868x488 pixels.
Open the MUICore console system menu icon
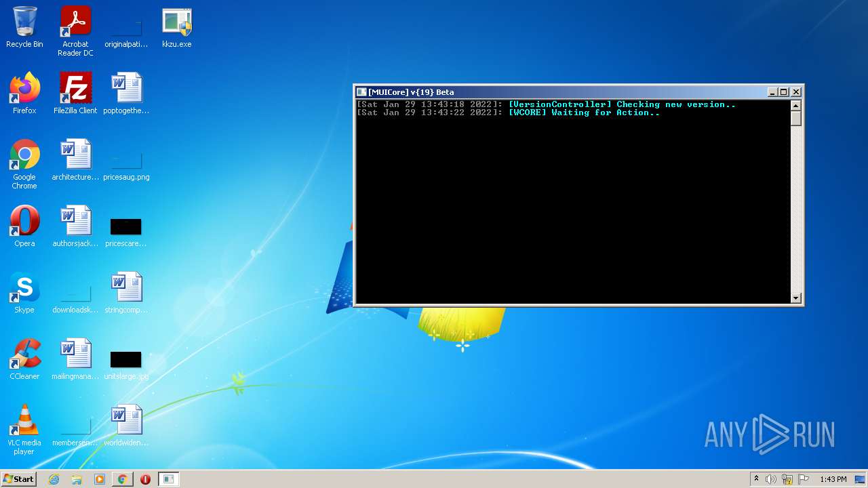(x=362, y=92)
